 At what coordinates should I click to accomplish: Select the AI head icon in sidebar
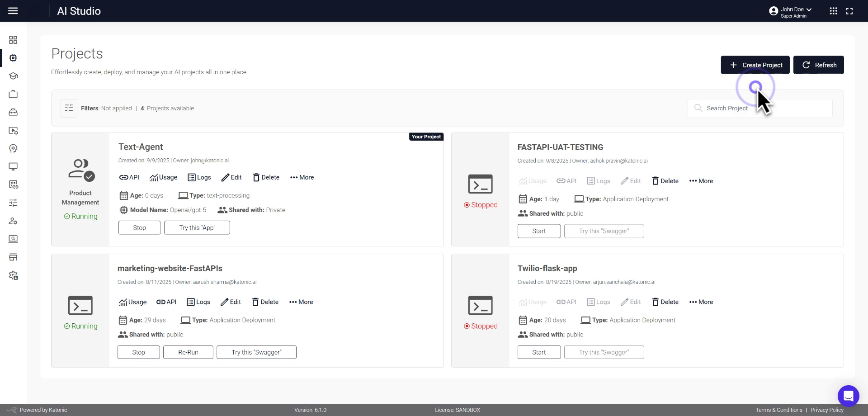(x=13, y=148)
